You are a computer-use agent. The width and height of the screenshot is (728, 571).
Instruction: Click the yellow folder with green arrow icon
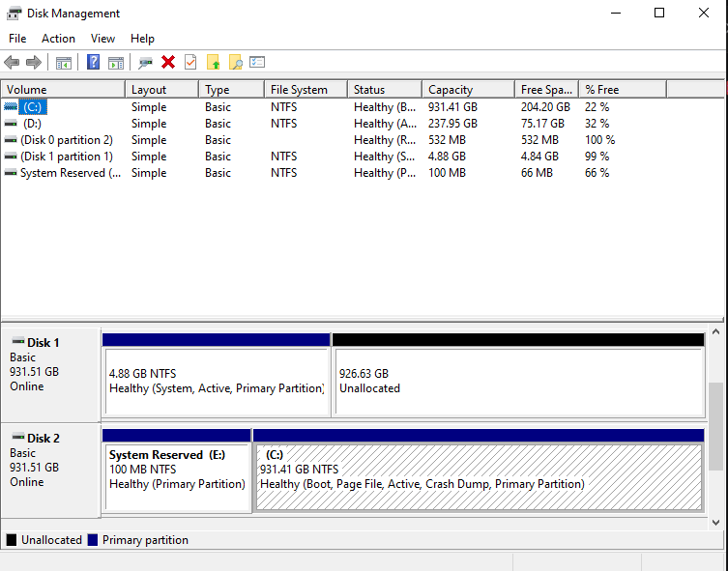click(x=213, y=62)
